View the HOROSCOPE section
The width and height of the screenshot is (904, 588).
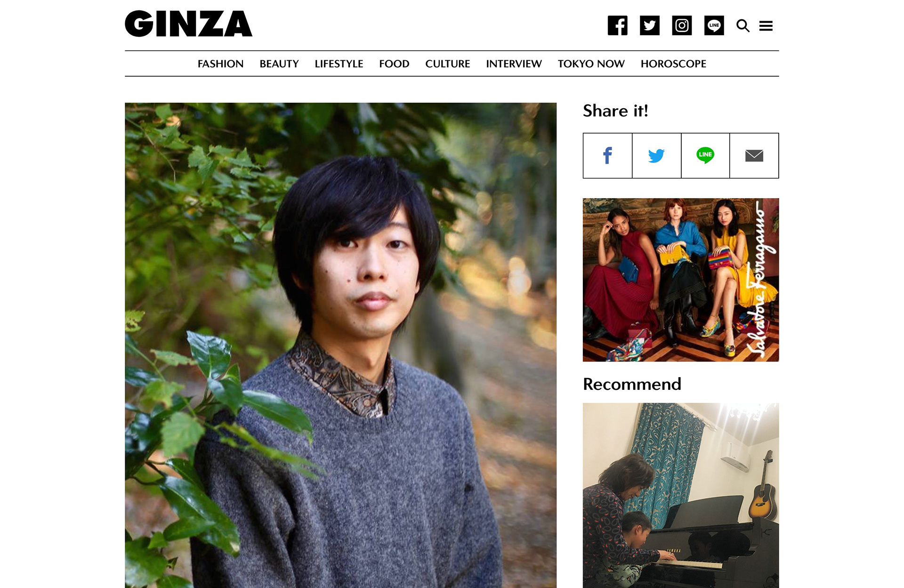point(673,64)
